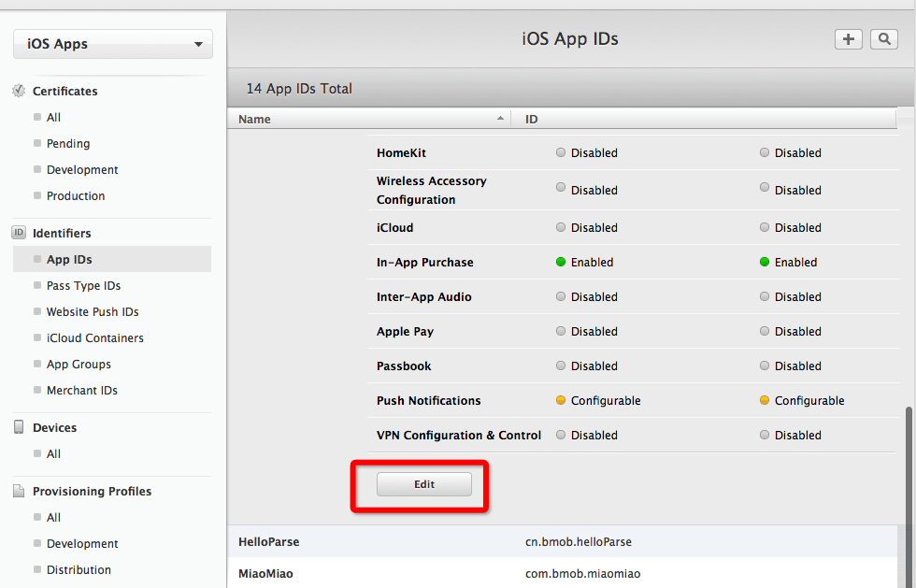The height and width of the screenshot is (588, 916).
Task: Open Pending certificates in sidebar
Action: click(x=68, y=144)
